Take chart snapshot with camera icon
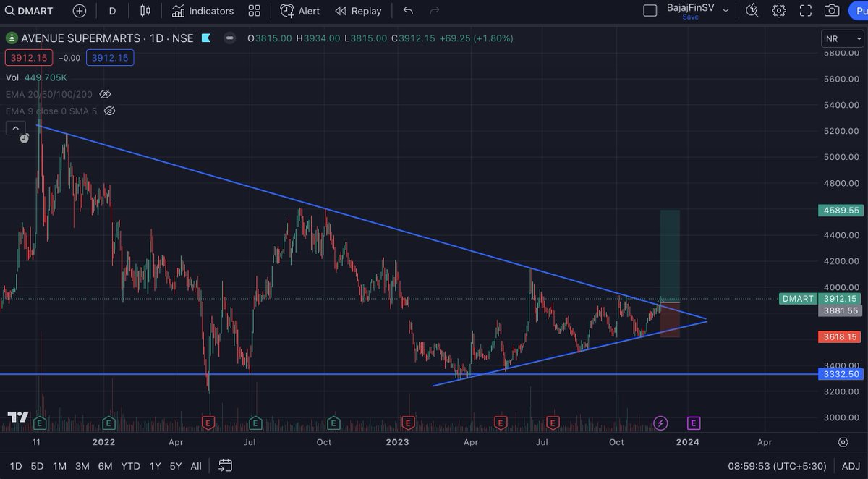The height and width of the screenshot is (479, 868). click(x=832, y=11)
